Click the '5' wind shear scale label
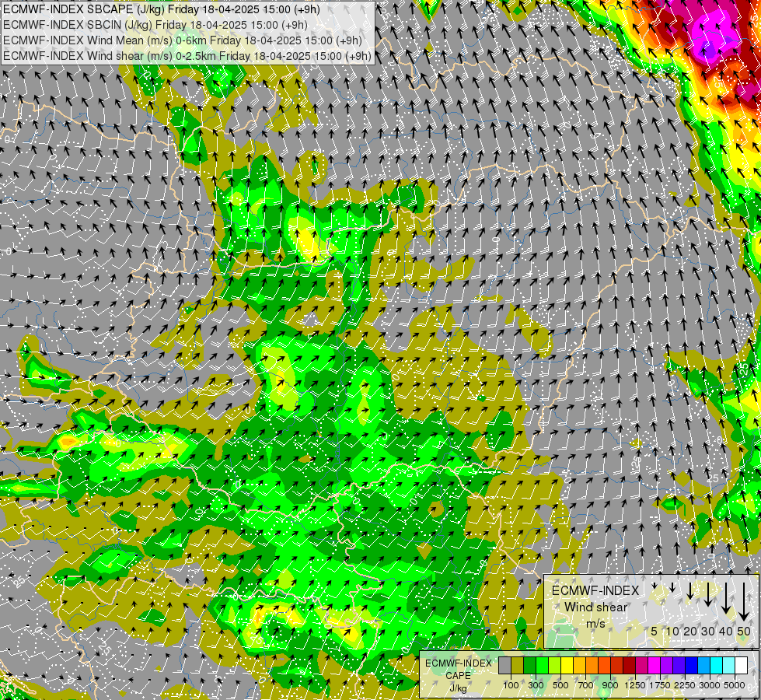The width and height of the screenshot is (761, 700). 655,631
